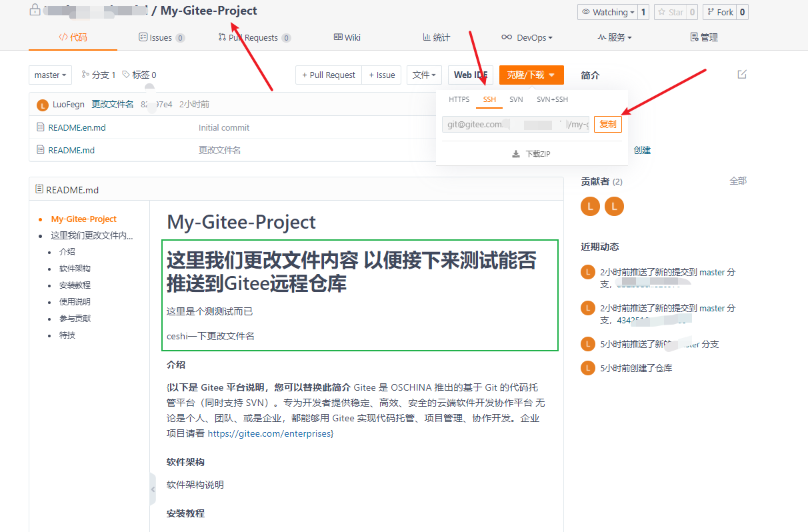Expand the DevOps menu
Viewport: 808px width, 532px height.
point(527,37)
